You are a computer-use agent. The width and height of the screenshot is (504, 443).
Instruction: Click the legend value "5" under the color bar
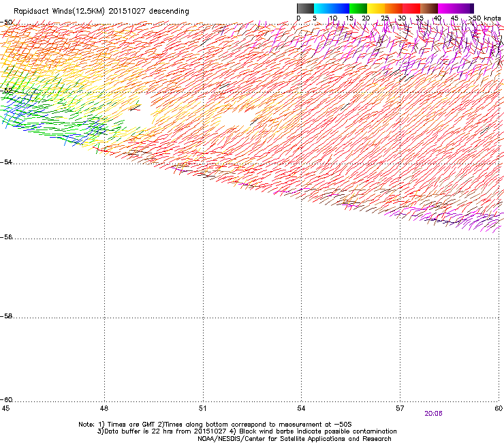click(315, 18)
